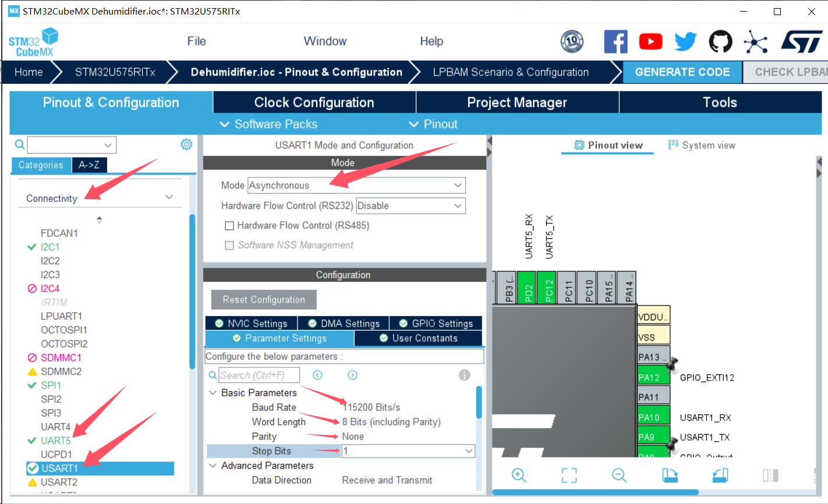Collapse the Advanced Parameters group
This screenshot has height=504, width=828.
213,466
